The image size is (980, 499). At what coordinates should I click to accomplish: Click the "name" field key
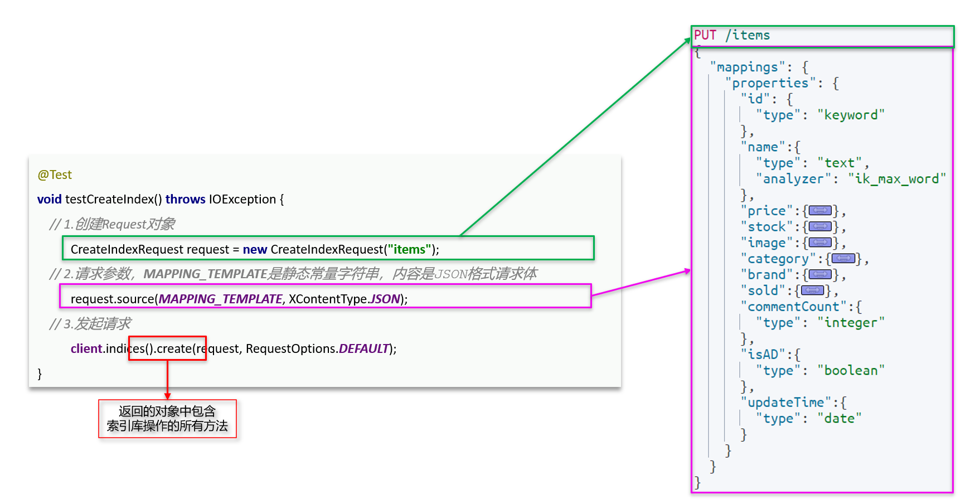763,147
